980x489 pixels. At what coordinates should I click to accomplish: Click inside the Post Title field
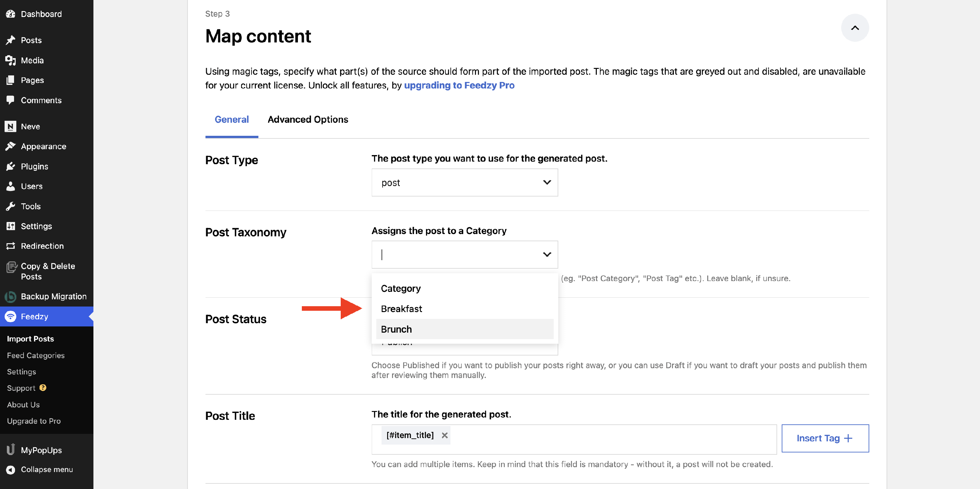pos(609,439)
